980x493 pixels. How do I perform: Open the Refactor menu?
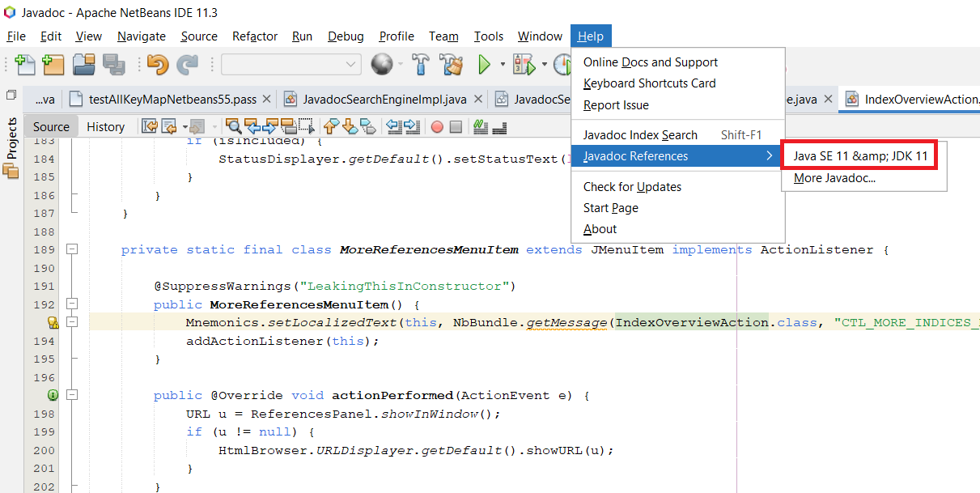[255, 36]
